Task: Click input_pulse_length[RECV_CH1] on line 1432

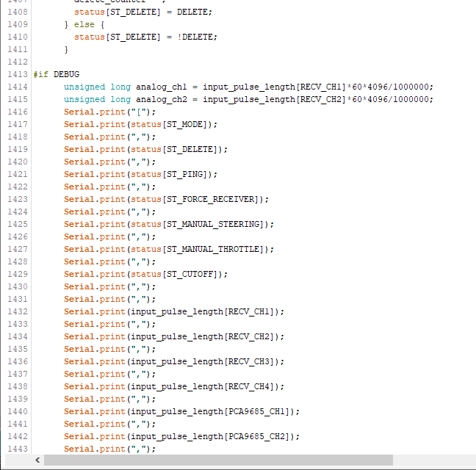Action: coord(203,311)
